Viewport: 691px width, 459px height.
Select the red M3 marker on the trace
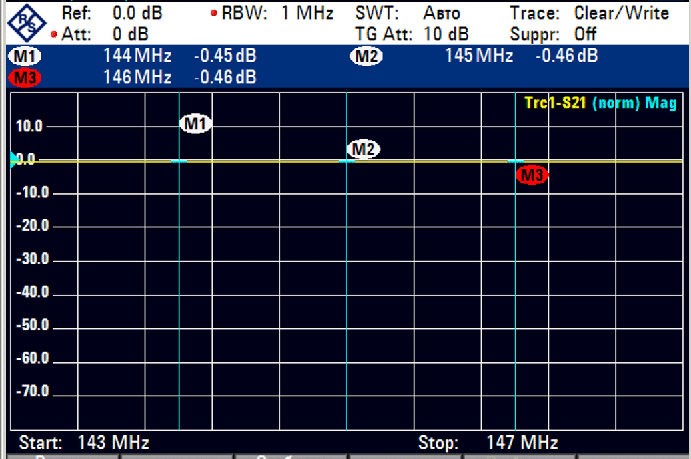pyautogui.click(x=532, y=176)
